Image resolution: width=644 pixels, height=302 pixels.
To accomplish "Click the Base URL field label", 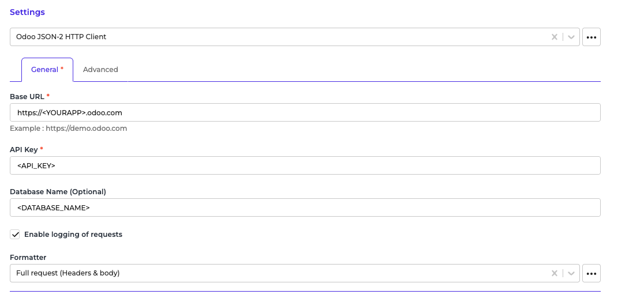I will pyautogui.click(x=27, y=96).
